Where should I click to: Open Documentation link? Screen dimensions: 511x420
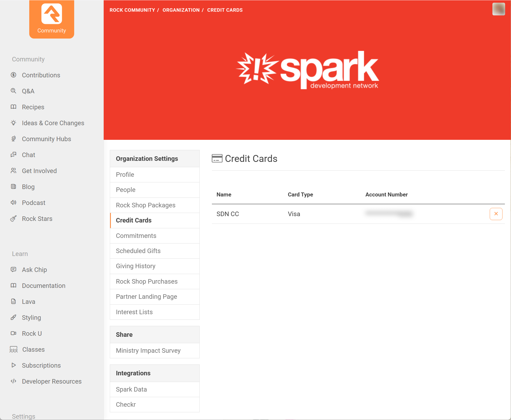[44, 286]
